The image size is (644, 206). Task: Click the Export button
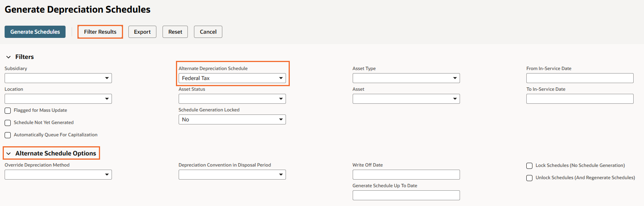pos(142,32)
